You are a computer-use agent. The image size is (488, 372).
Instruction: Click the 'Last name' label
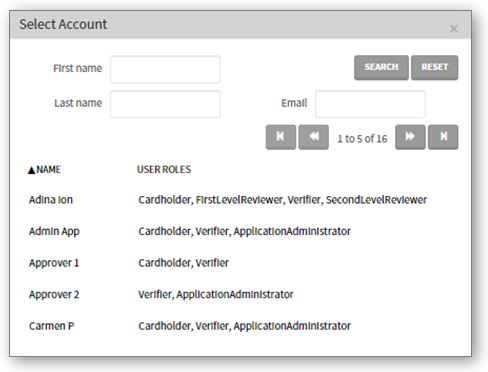pos(78,103)
